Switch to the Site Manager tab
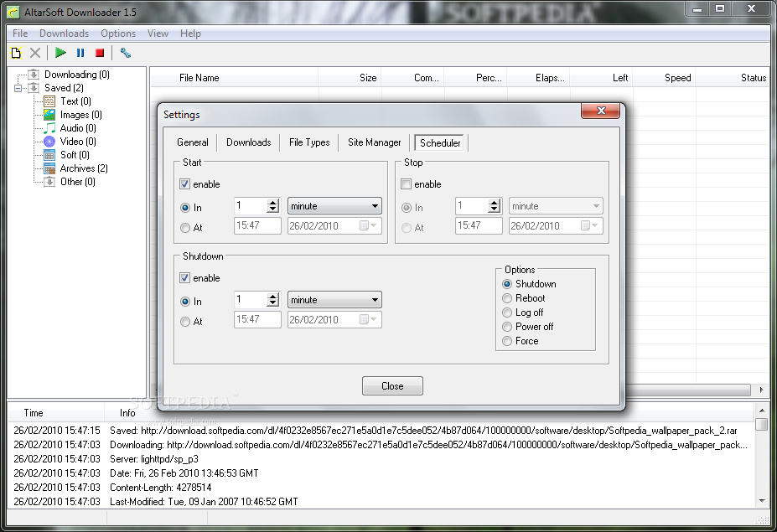Image resolution: width=777 pixels, height=532 pixels. coord(374,142)
